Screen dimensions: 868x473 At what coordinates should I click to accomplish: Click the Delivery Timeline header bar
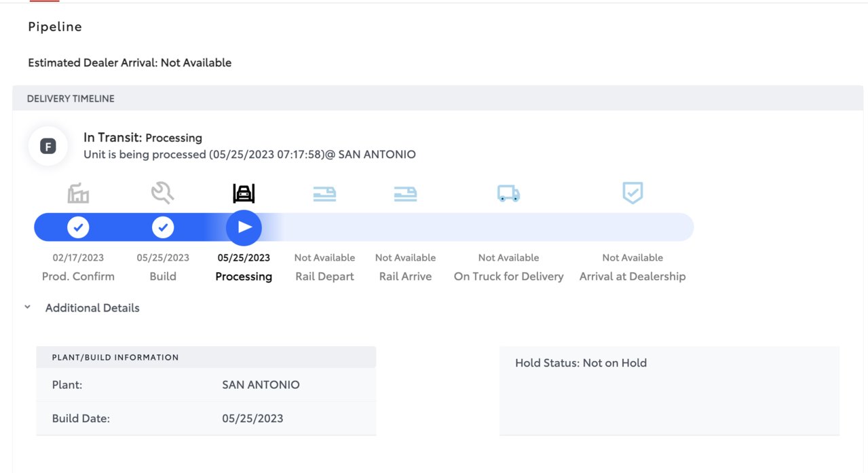click(438, 98)
